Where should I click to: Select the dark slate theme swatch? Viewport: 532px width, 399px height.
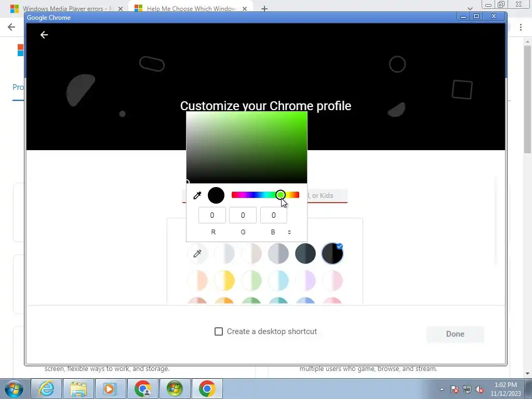tap(305, 254)
